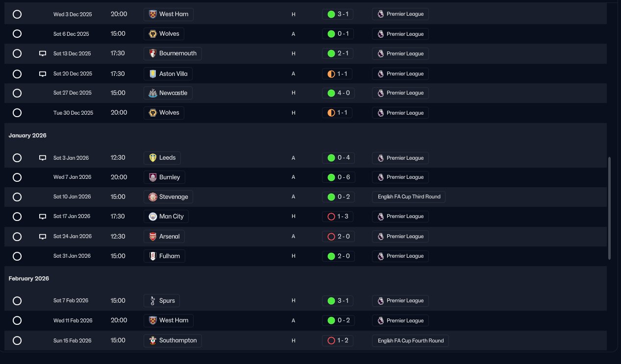Select the radio circle for Newcastle fixture
This screenshot has width=621, height=364.
point(17,93)
